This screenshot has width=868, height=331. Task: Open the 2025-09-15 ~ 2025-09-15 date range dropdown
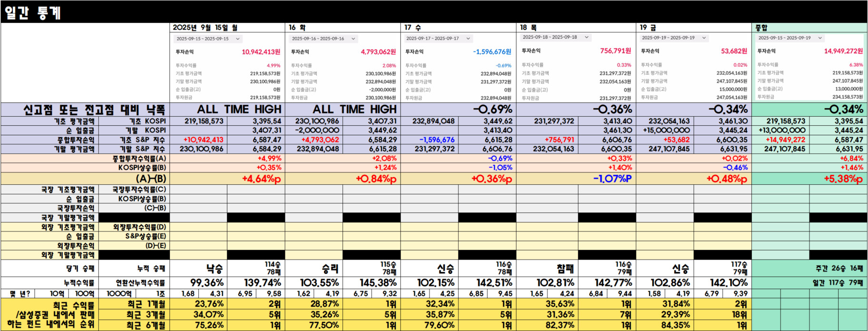pos(208,39)
